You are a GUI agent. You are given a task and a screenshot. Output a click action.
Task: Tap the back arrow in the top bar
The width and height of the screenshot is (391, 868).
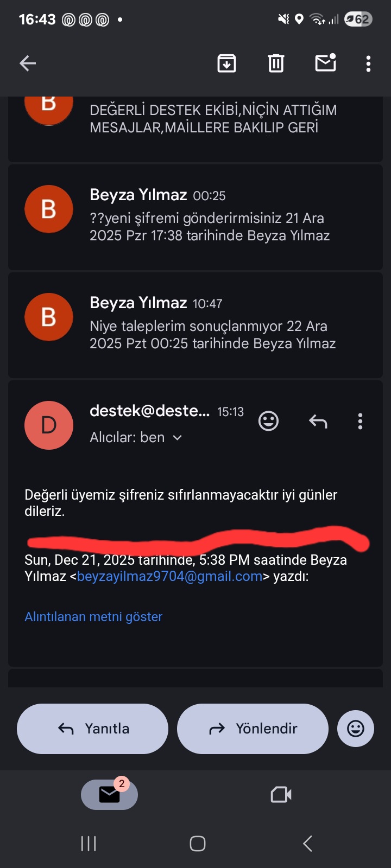pos(28,63)
